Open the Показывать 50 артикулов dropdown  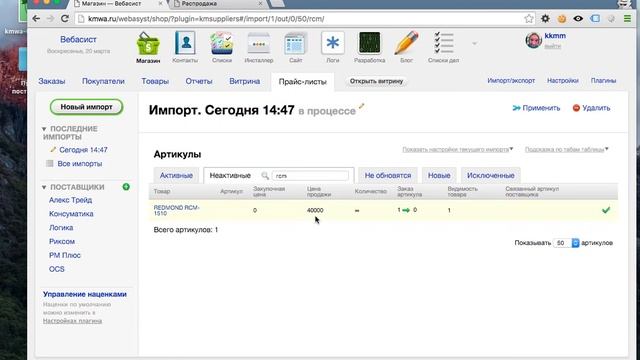tap(567, 243)
